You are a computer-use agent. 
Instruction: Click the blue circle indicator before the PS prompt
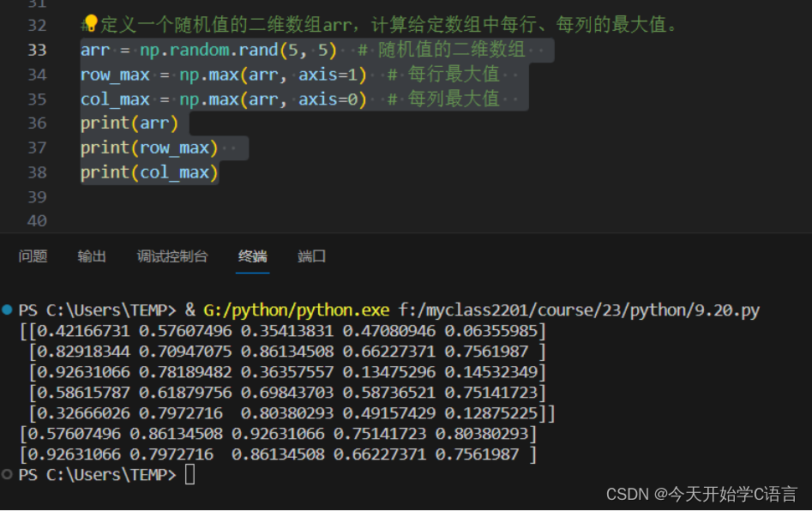(x=7, y=310)
